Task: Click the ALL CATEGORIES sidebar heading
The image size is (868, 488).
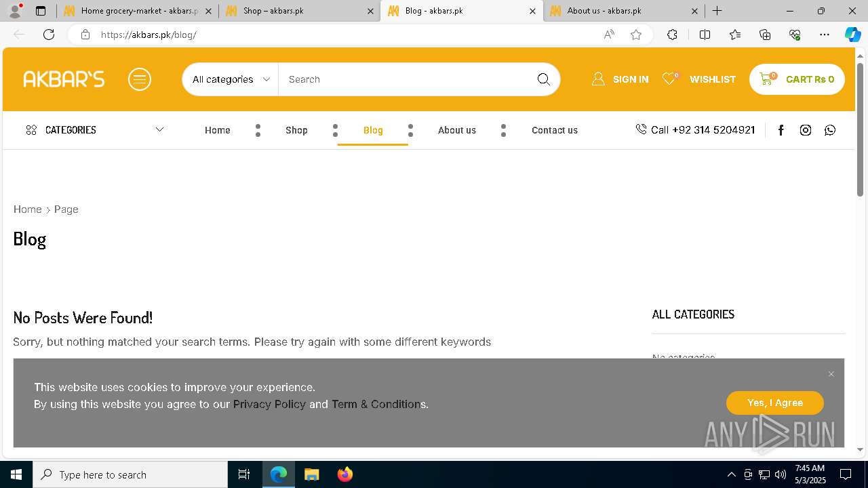Action: [x=693, y=314]
